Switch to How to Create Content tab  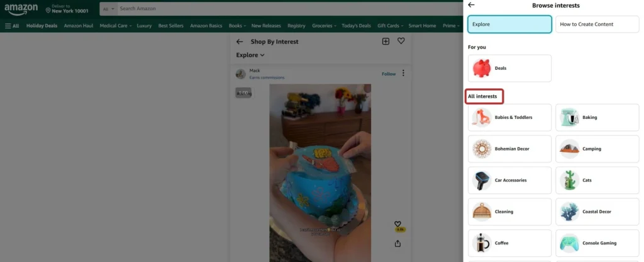coord(597,24)
